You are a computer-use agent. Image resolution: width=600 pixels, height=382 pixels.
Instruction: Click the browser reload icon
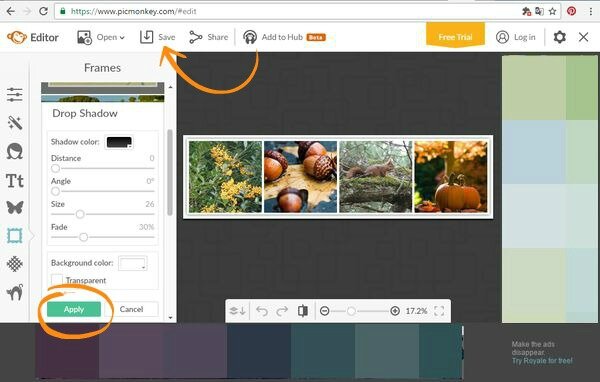tap(43, 11)
